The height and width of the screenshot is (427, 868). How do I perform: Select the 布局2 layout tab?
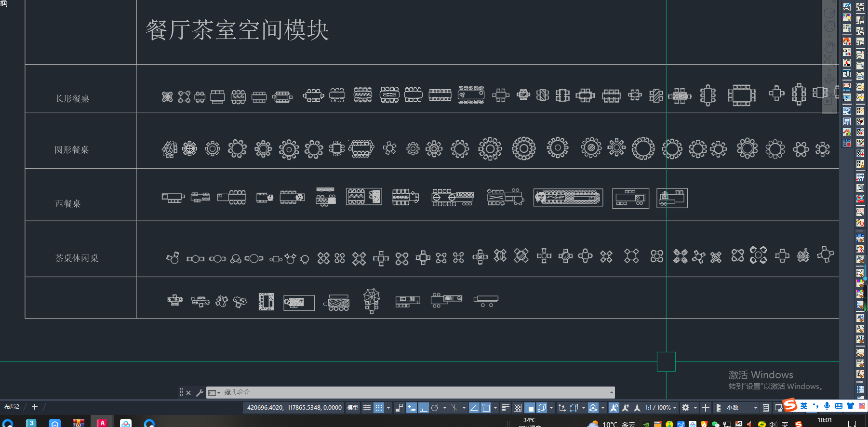pos(12,407)
